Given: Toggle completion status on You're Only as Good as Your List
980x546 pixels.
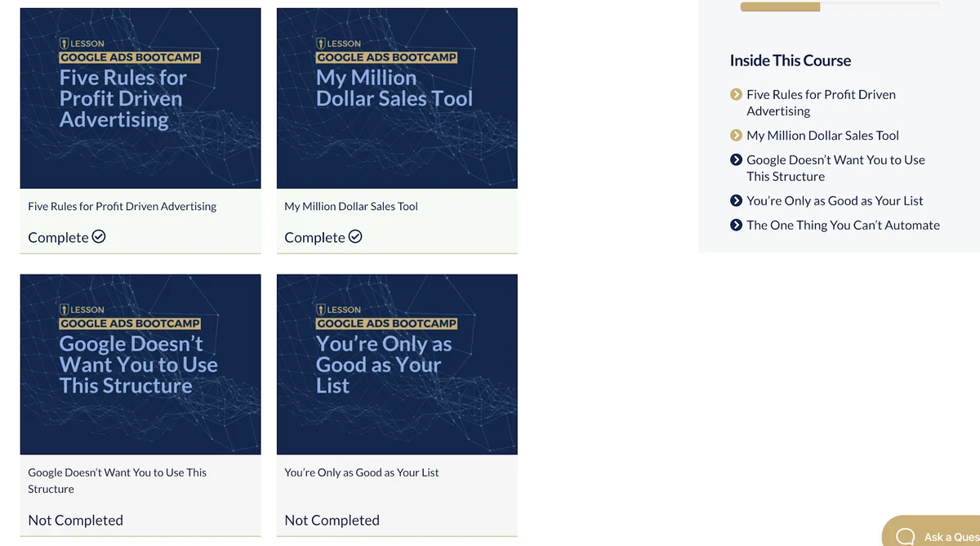Looking at the screenshot, I should pos(332,520).
